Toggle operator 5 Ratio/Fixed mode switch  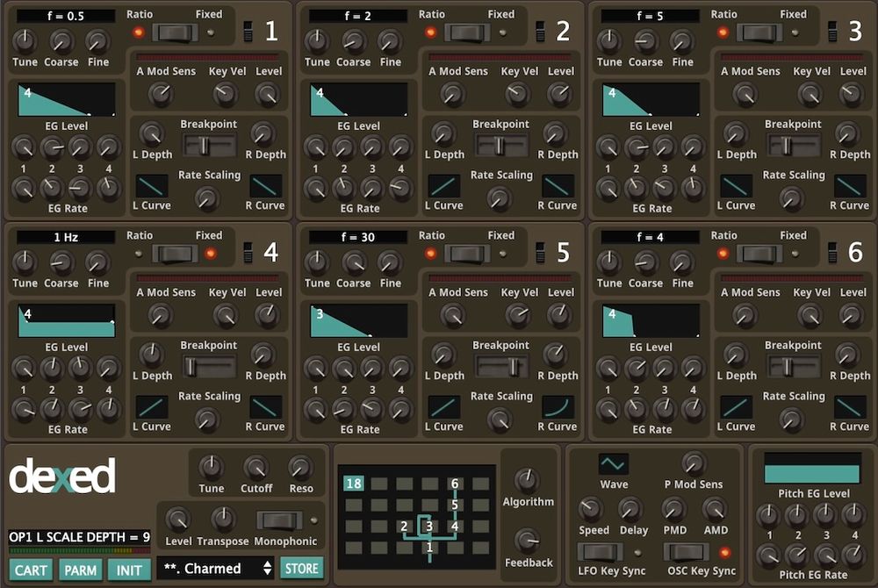468,254
